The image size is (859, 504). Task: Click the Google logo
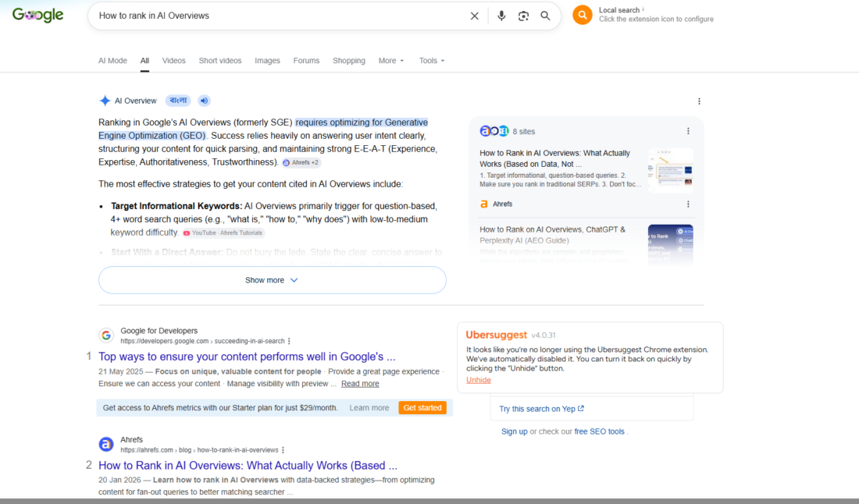tap(37, 16)
